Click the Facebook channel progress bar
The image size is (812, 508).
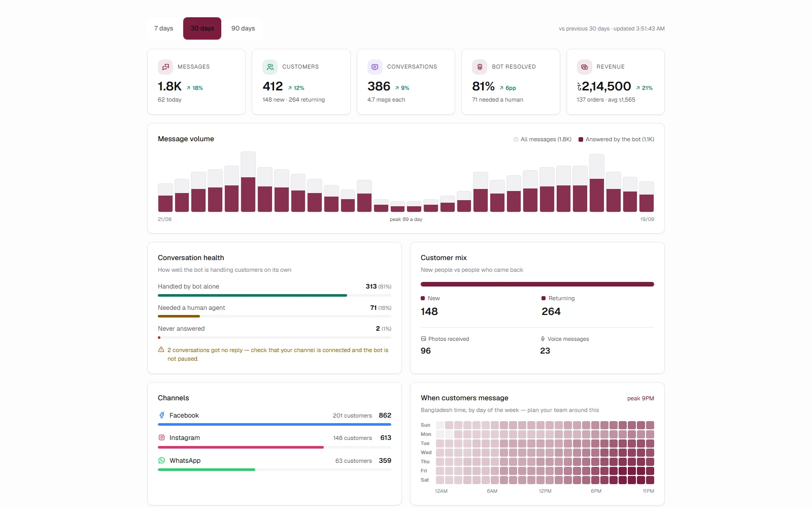pos(275,424)
